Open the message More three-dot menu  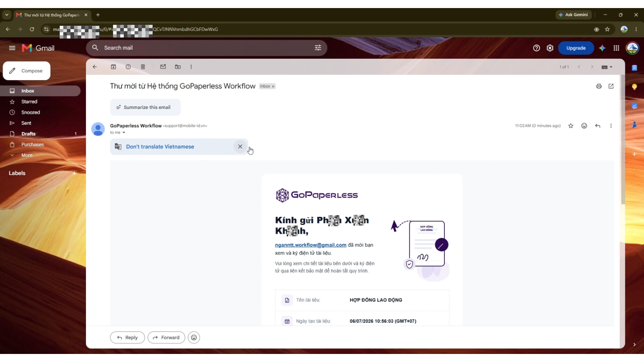click(x=611, y=126)
